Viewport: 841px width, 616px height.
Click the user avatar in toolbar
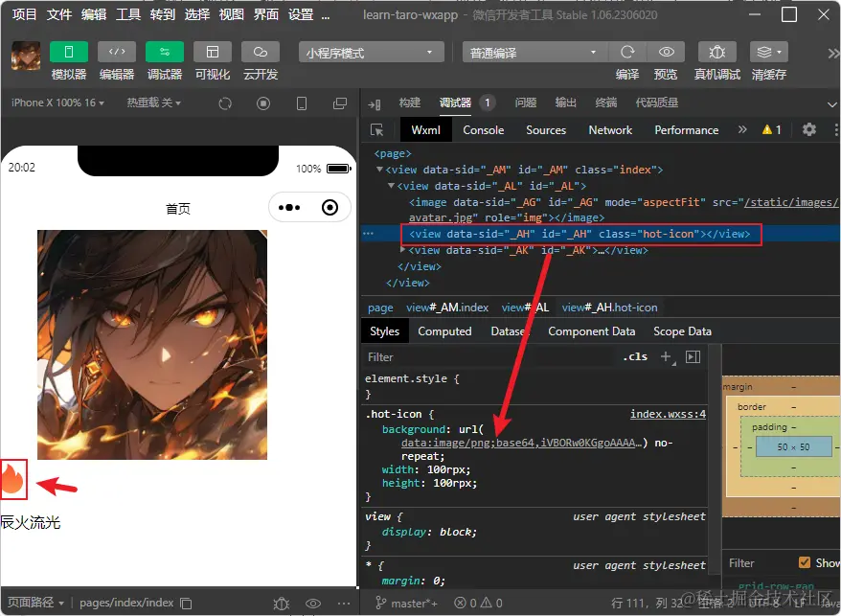tap(26, 56)
